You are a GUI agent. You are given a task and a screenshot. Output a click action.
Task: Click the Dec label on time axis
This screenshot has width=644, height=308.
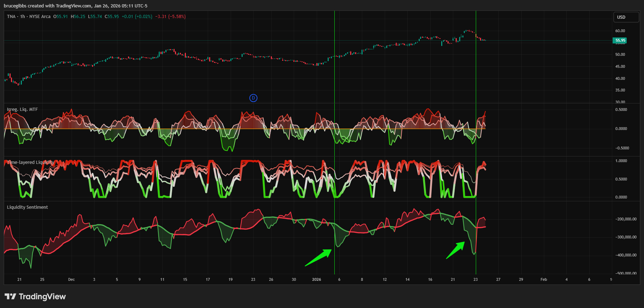click(x=71, y=279)
